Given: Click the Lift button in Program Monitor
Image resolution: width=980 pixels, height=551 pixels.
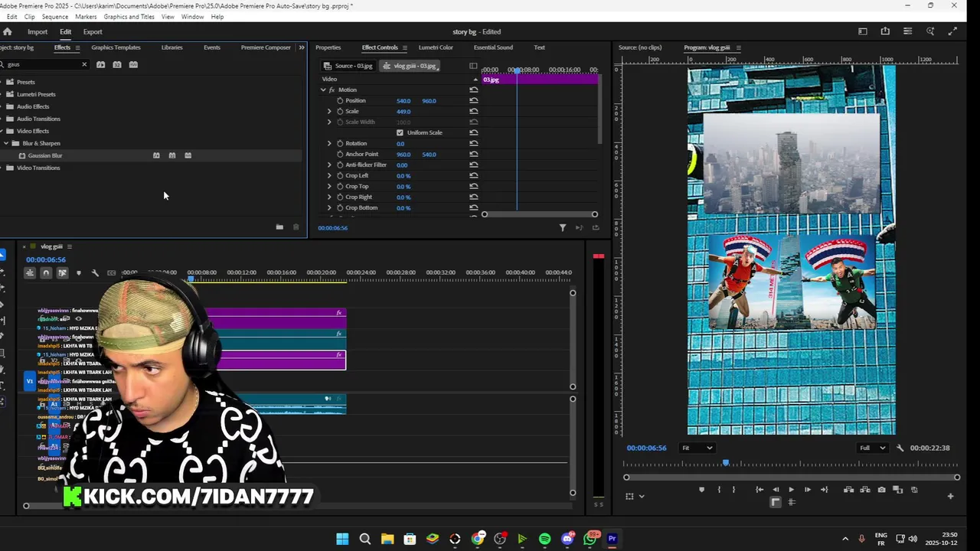Looking at the screenshot, I should [x=850, y=490].
